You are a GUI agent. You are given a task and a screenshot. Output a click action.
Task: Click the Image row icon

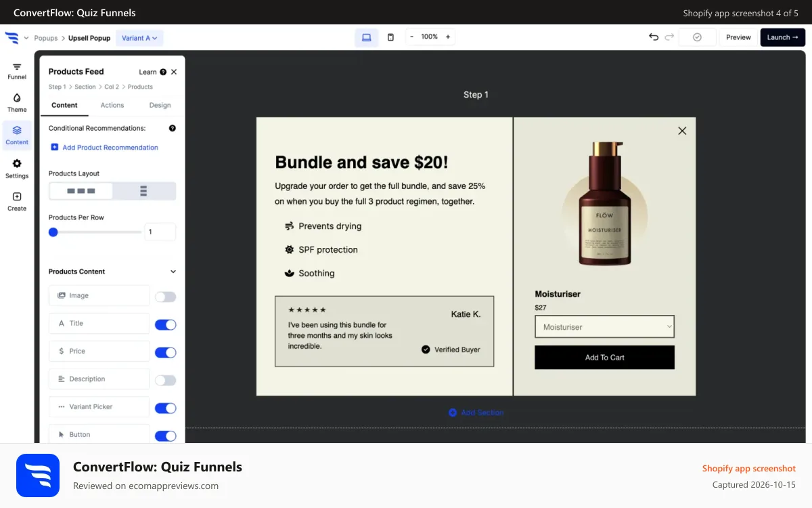point(61,295)
